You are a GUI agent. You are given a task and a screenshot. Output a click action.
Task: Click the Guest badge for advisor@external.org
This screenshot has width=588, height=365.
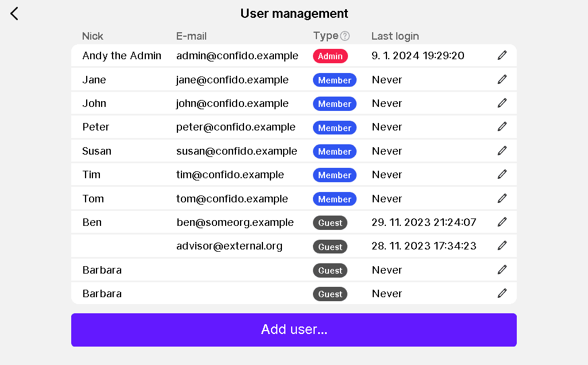tap(330, 247)
